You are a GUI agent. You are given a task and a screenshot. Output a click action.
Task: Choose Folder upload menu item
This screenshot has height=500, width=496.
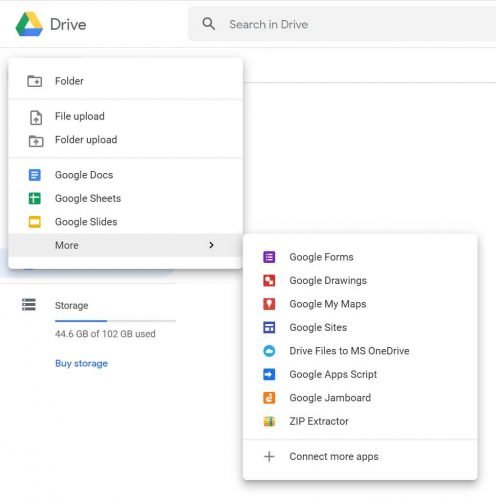125,140
